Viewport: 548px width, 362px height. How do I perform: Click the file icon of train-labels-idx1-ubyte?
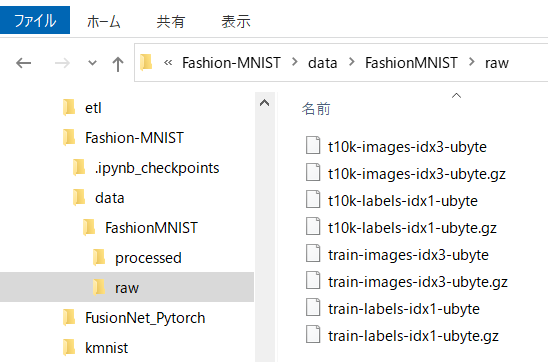click(x=313, y=307)
